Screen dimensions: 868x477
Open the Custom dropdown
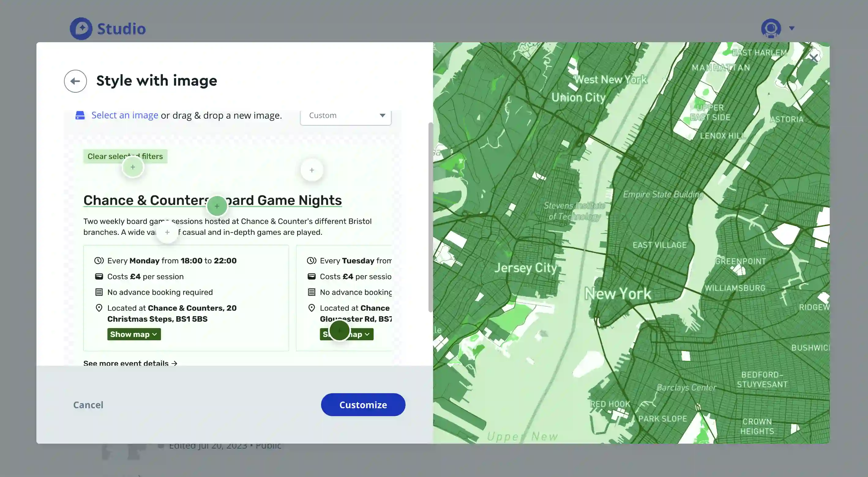346,116
